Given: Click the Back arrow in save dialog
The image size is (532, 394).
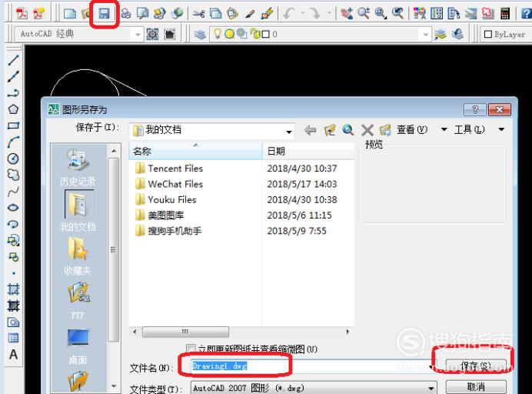Looking at the screenshot, I should coord(311,130).
